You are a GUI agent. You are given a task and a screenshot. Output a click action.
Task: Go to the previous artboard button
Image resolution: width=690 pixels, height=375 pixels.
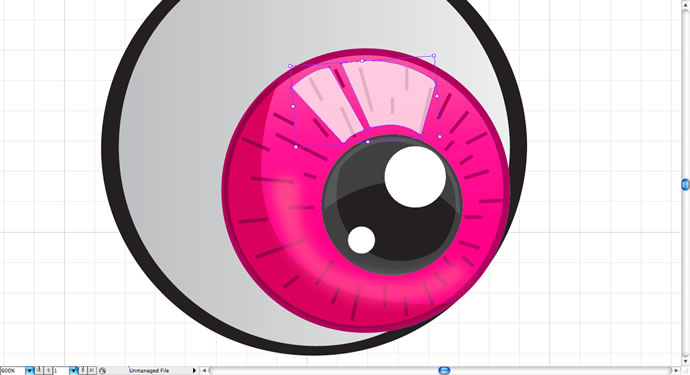coord(48,371)
